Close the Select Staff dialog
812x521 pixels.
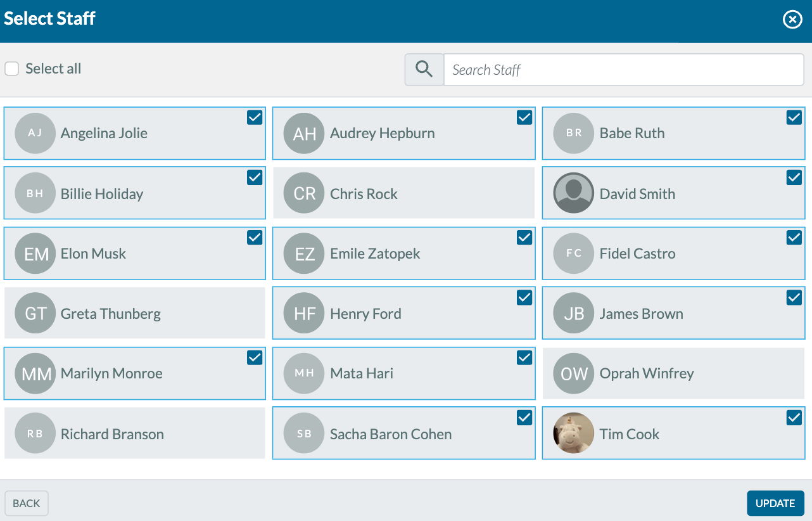(792, 20)
